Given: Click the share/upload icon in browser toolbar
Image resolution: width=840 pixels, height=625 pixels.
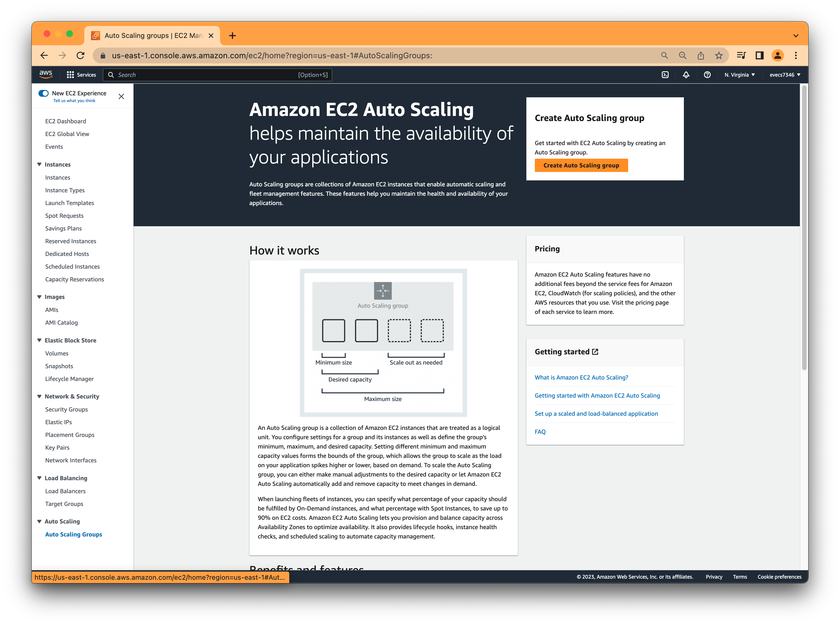Looking at the screenshot, I should [x=701, y=55].
